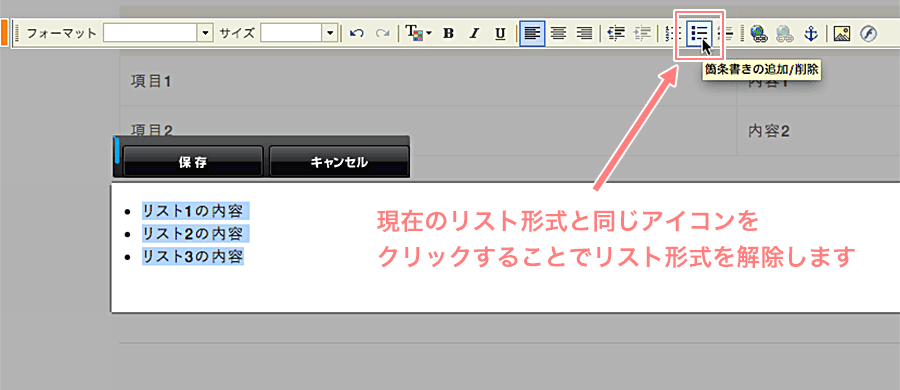The height and width of the screenshot is (390, 900).
Task: Center-align the selected text
Action: pyautogui.click(x=557, y=33)
